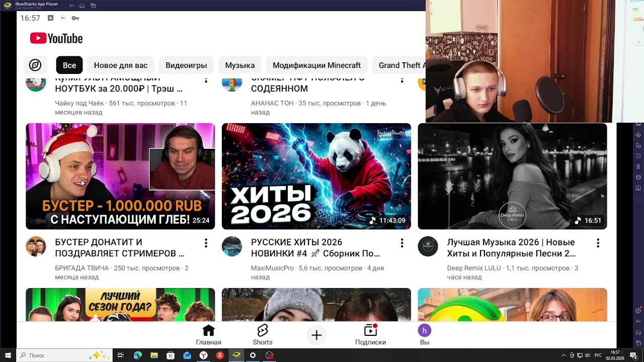Click the Windows search box Поиск

pos(64,355)
